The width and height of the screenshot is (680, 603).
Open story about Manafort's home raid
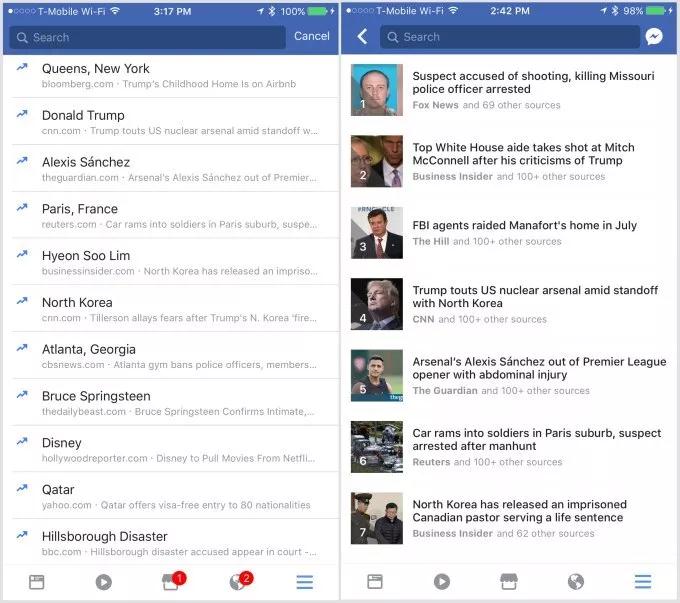pos(524,226)
